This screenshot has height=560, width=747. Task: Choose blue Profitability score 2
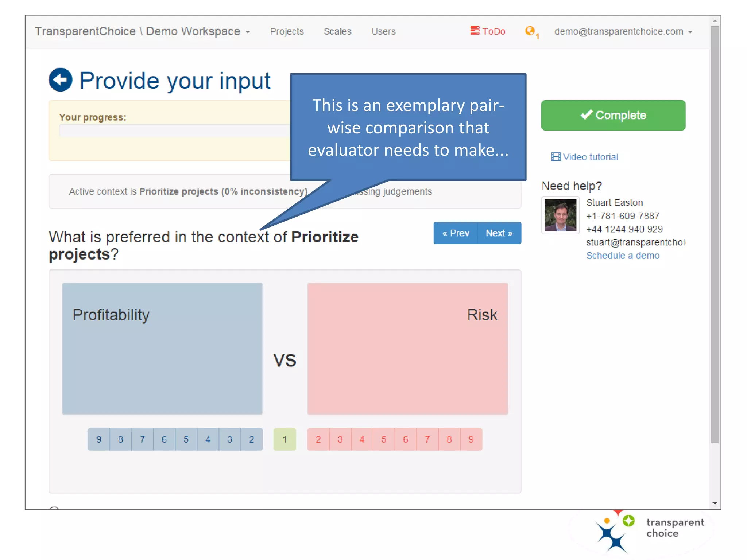coord(252,439)
